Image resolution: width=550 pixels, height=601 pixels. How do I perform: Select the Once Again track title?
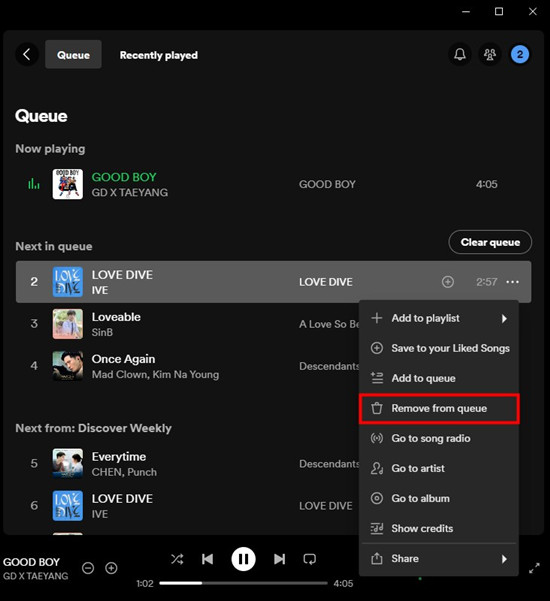pos(123,359)
